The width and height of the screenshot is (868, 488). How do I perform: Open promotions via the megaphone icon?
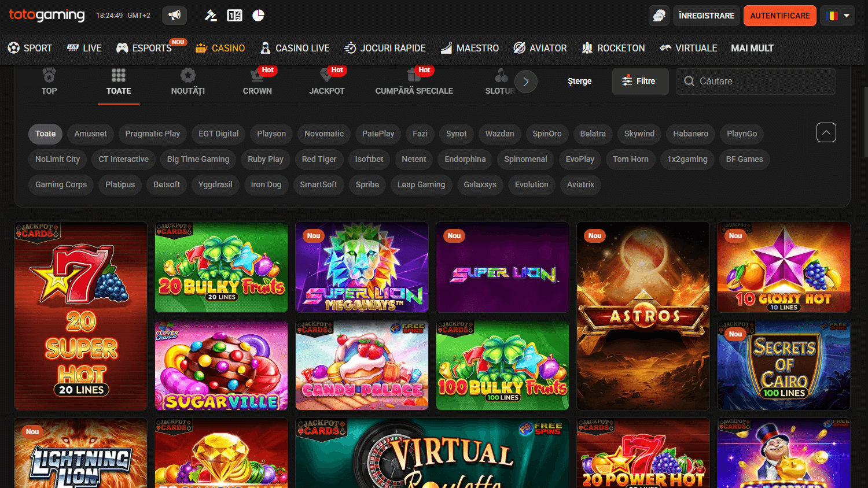pos(174,15)
